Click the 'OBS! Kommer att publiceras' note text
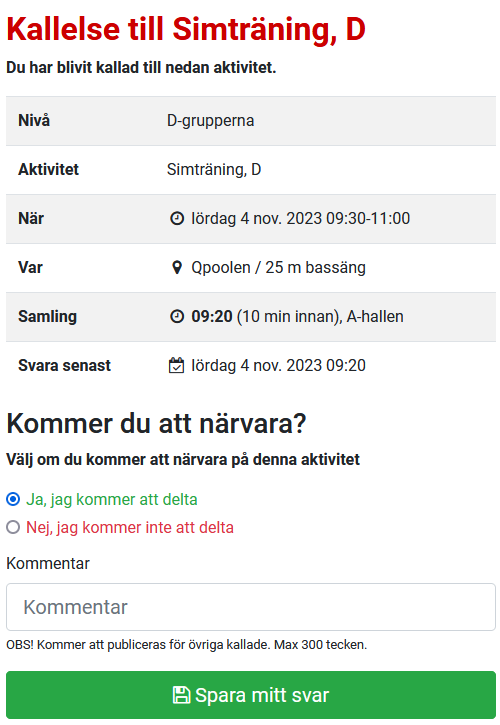This screenshot has width=500, height=725. tap(186, 645)
